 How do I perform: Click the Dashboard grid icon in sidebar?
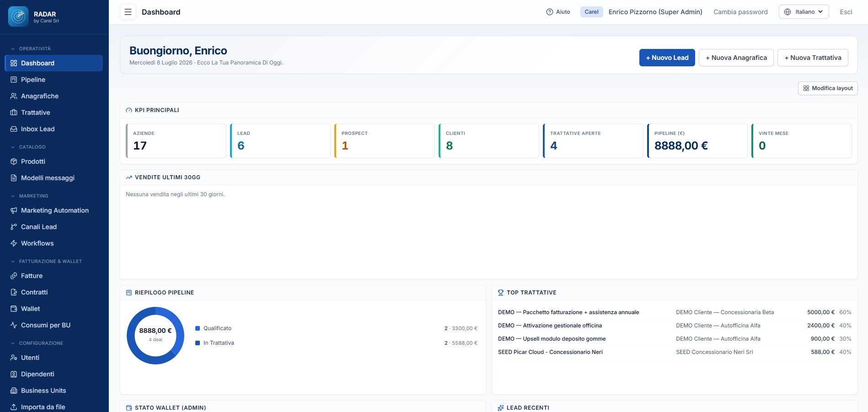(14, 63)
